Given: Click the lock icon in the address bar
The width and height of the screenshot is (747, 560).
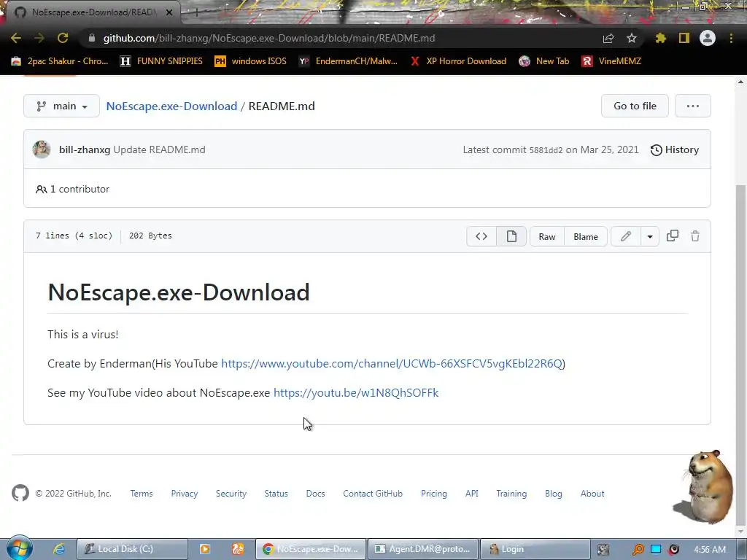Looking at the screenshot, I should click(x=92, y=38).
